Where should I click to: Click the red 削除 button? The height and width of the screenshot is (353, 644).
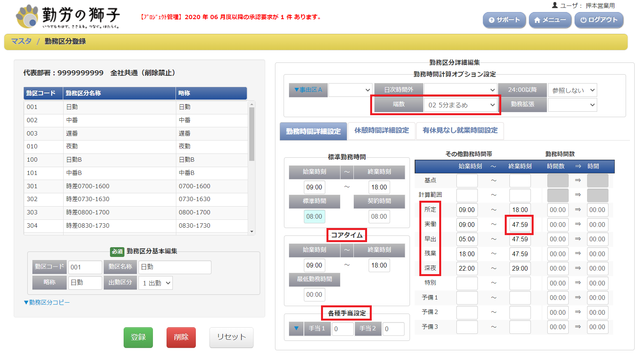(x=181, y=337)
